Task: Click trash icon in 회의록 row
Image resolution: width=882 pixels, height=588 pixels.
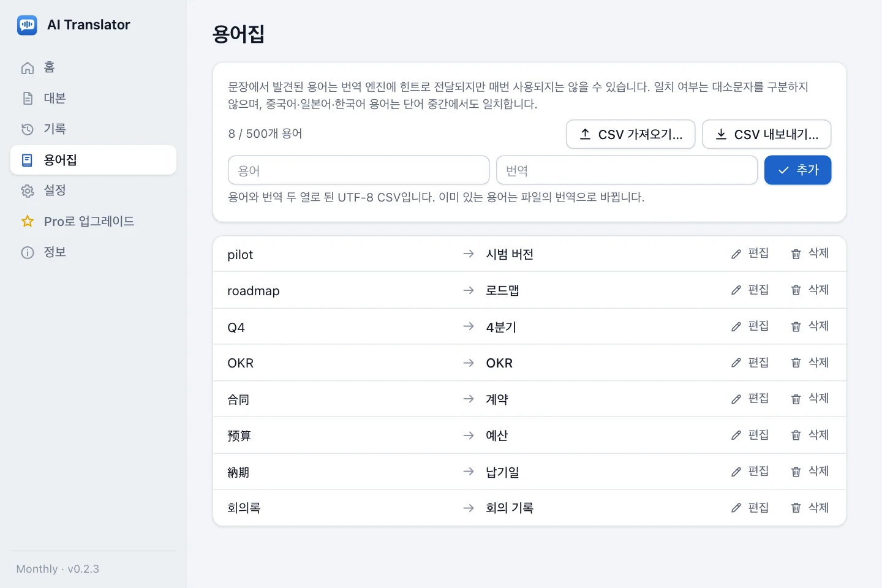Action: (796, 508)
